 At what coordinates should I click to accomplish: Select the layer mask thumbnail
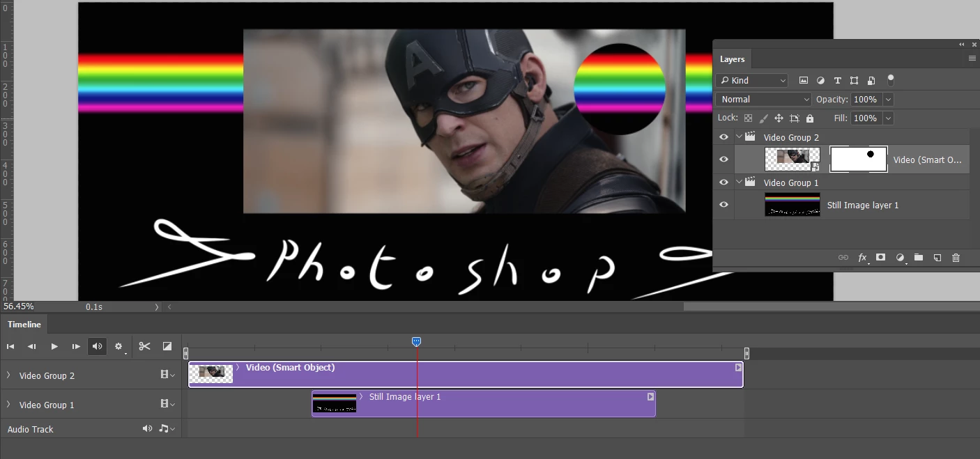(858, 160)
